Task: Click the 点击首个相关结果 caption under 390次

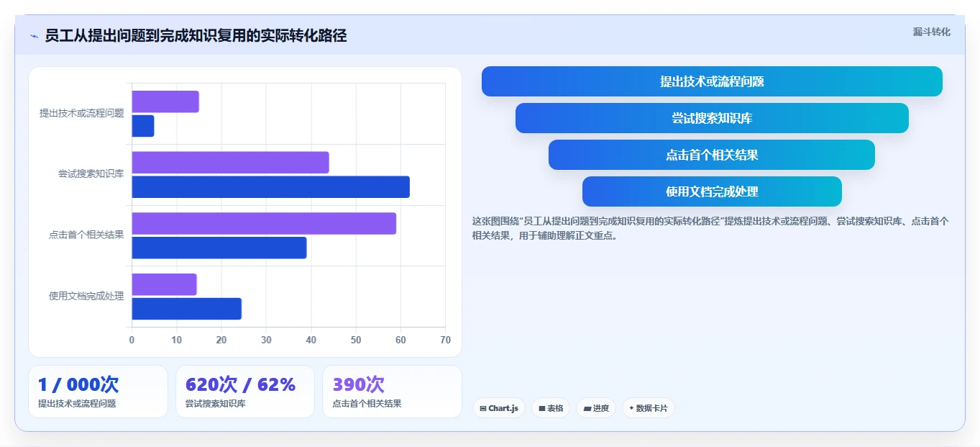Action: point(367,404)
